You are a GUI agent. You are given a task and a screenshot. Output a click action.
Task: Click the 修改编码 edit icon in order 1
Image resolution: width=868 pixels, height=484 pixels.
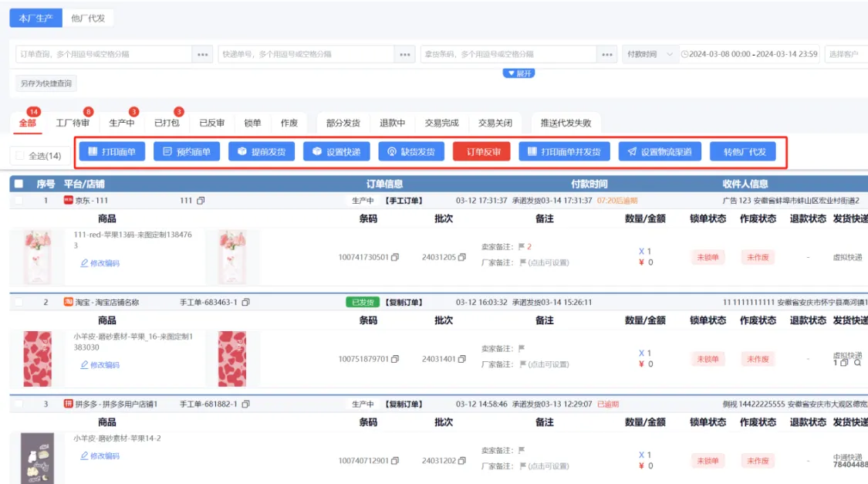click(x=84, y=263)
